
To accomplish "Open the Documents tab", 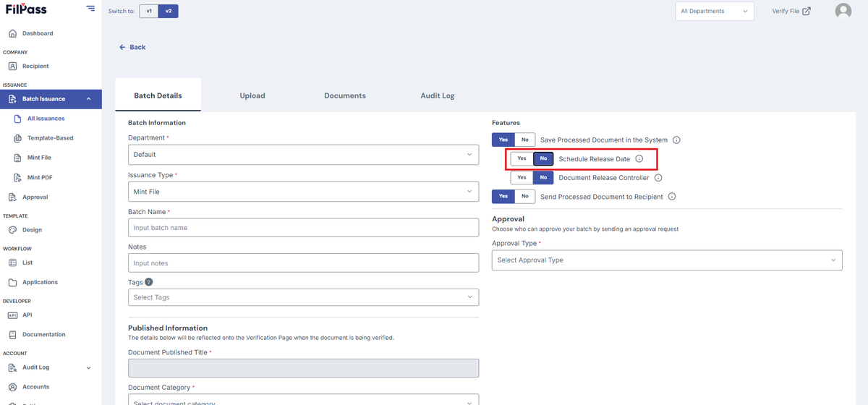I will pyautogui.click(x=345, y=95).
